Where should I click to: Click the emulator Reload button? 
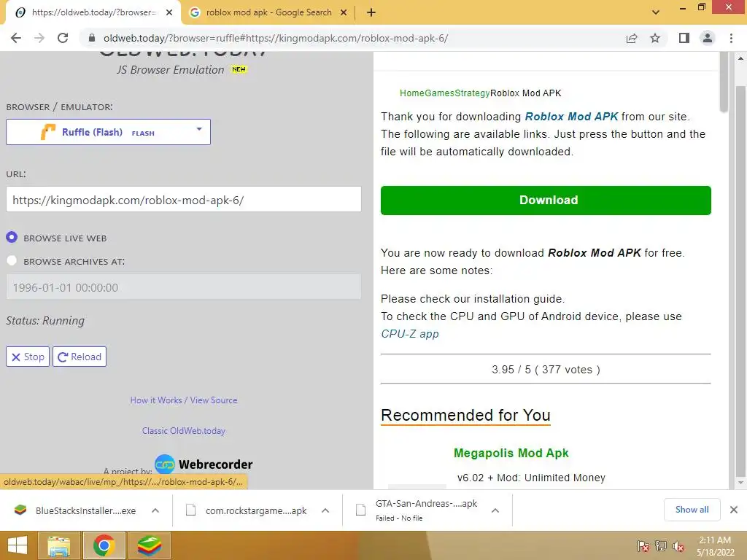coord(80,357)
